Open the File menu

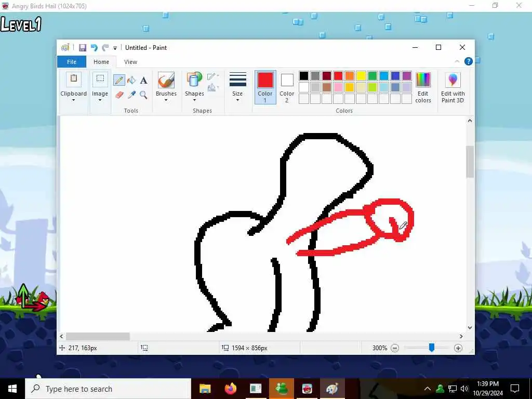72,62
